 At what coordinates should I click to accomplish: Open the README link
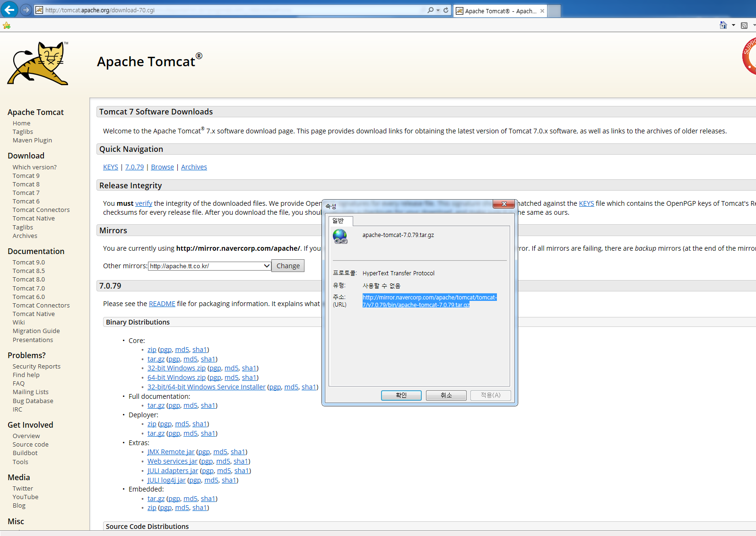pos(162,304)
